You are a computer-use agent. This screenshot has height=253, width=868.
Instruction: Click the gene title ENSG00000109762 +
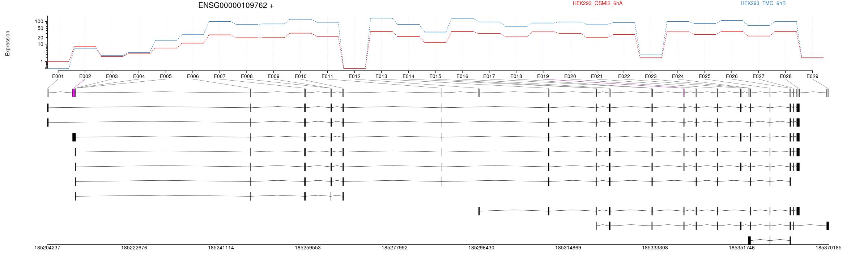tap(236, 5)
